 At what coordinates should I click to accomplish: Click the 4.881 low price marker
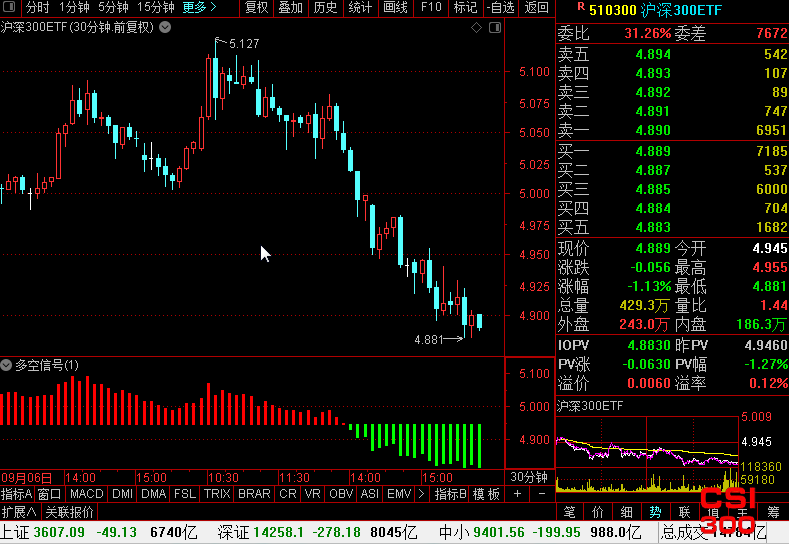point(429,340)
